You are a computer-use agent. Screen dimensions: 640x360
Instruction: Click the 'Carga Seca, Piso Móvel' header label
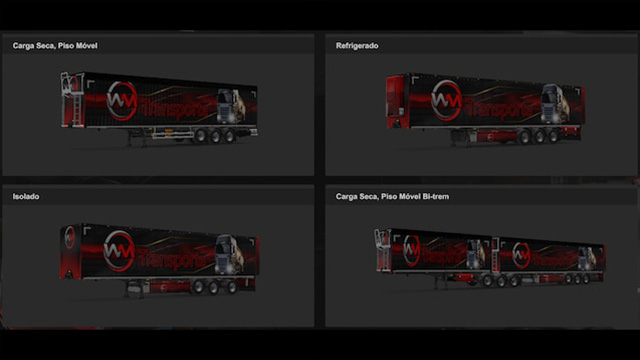pyautogui.click(x=55, y=46)
